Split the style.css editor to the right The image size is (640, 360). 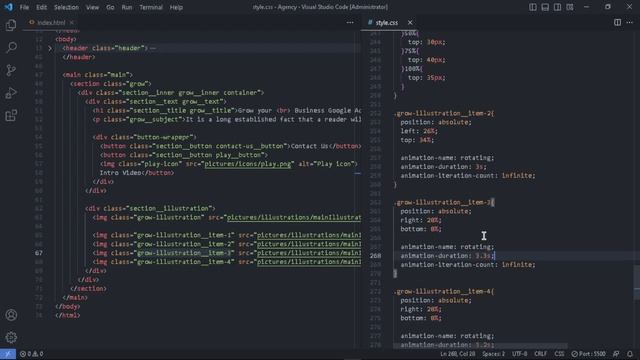coord(617,22)
